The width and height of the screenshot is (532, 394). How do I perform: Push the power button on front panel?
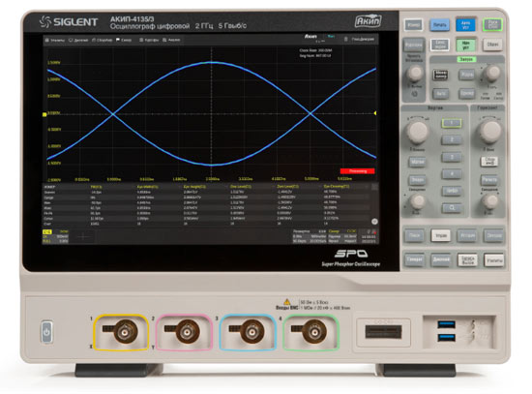(x=46, y=331)
